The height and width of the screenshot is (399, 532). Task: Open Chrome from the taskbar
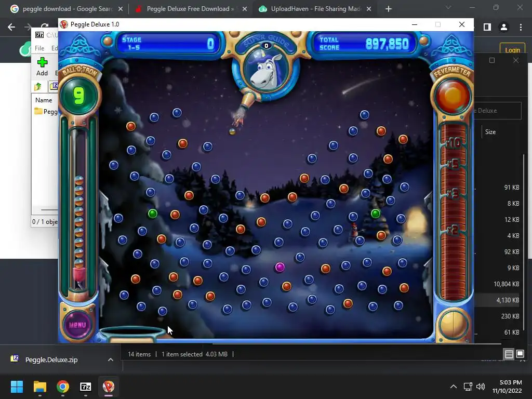(x=63, y=387)
